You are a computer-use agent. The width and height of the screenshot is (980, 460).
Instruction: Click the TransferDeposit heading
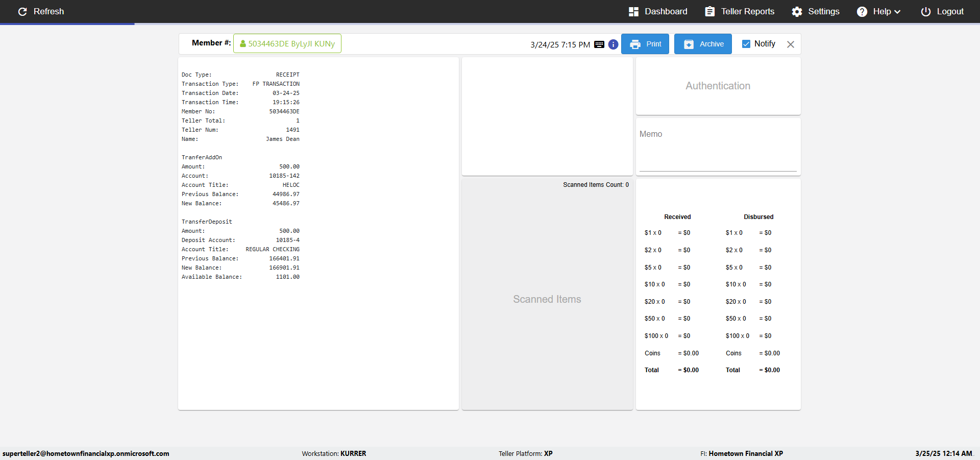tap(207, 222)
